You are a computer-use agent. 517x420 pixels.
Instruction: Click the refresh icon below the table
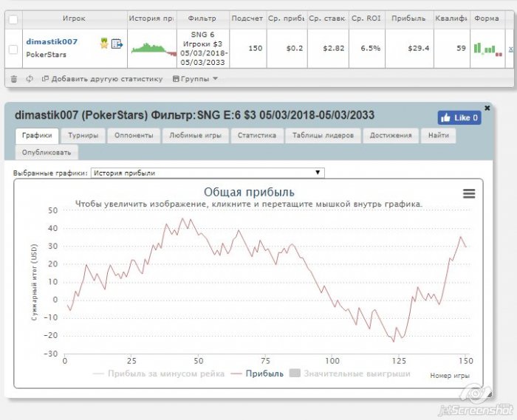point(30,79)
